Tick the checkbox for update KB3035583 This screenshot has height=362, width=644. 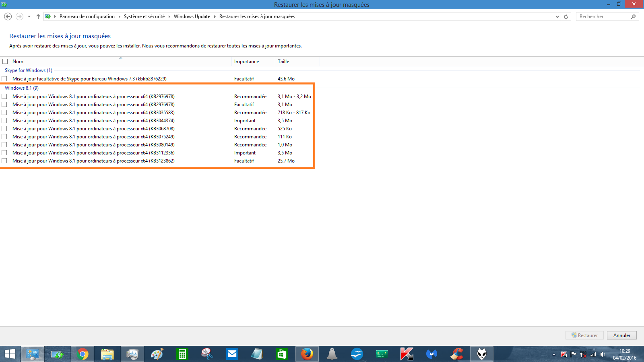coord(4,113)
